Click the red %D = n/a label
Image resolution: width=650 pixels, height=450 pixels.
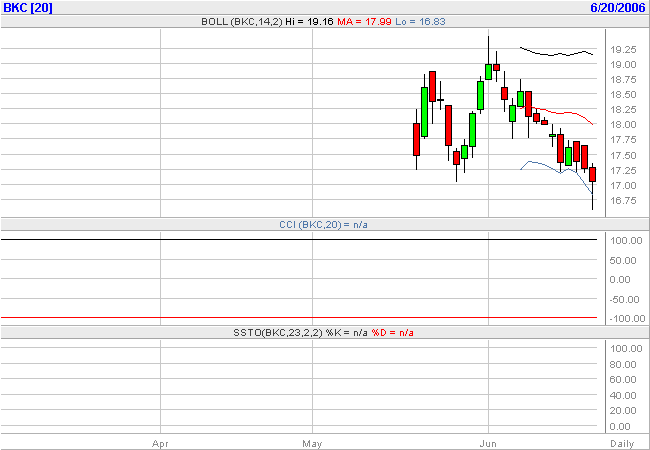(x=392, y=332)
